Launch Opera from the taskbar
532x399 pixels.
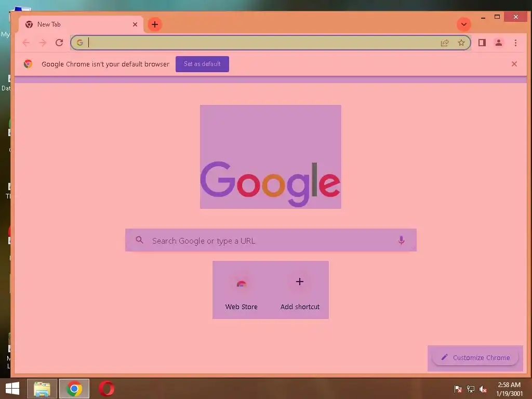pyautogui.click(x=107, y=389)
